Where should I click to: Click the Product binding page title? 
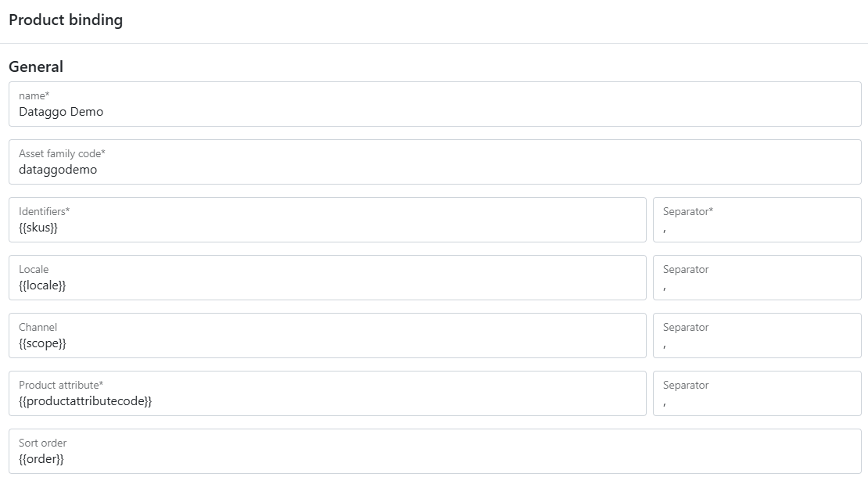pos(66,20)
